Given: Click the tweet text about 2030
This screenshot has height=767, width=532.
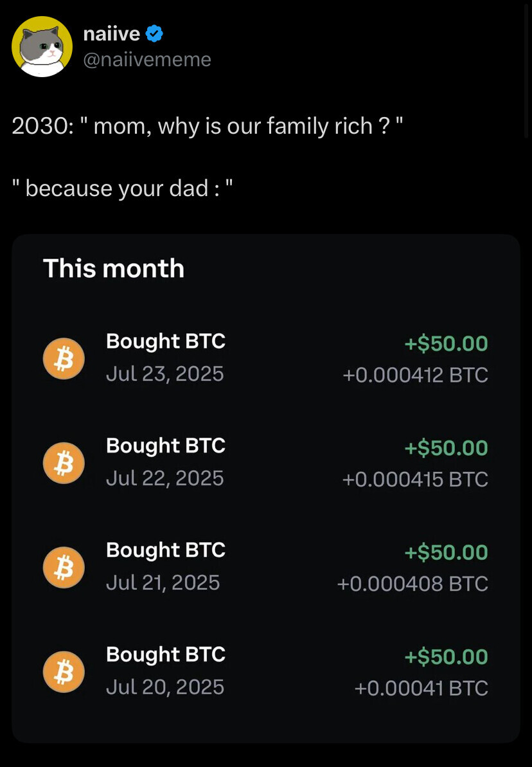Looking at the screenshot, I should [x=208, y=126].
